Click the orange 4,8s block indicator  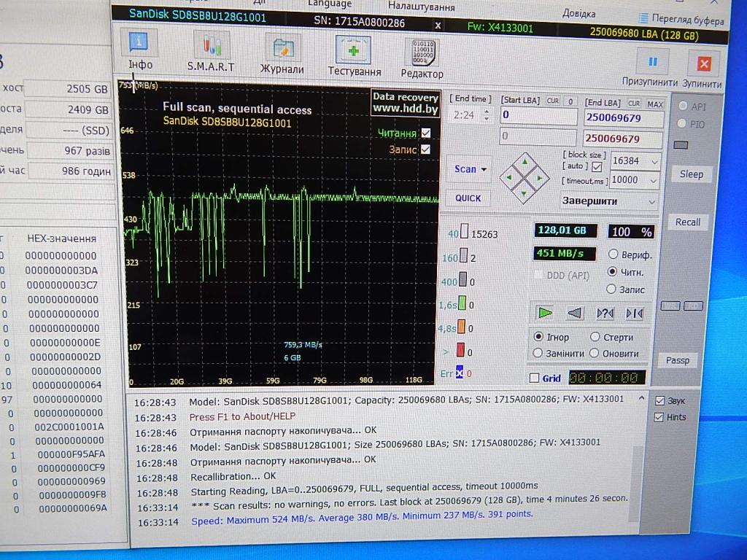click(x=461, y=326)
